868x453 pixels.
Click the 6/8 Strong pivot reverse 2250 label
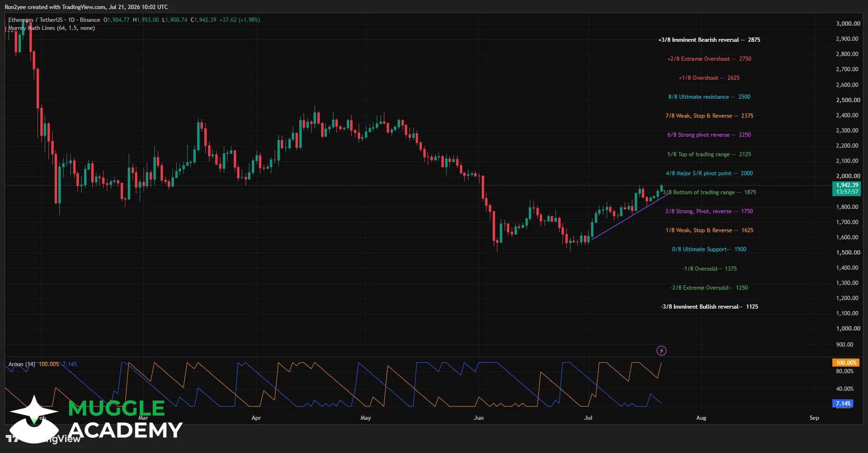coord(709,135)
